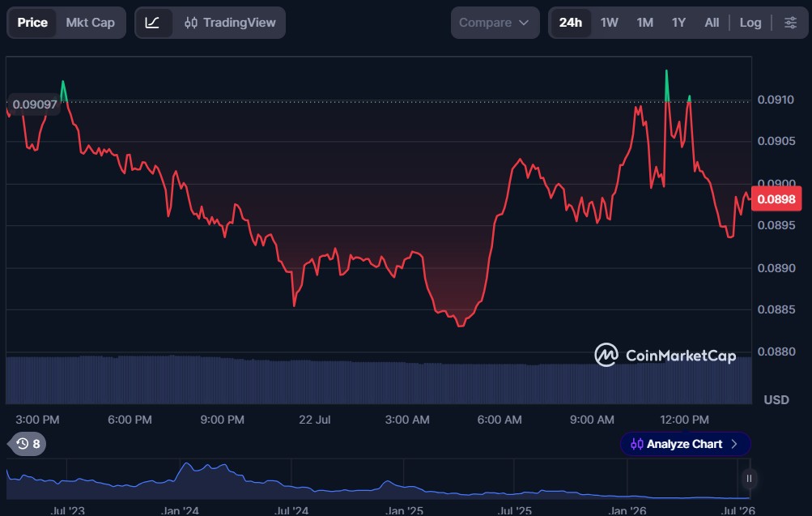812x516 pixels.
Task: Click the 0.0885 axis value
Action: [776, 309]
